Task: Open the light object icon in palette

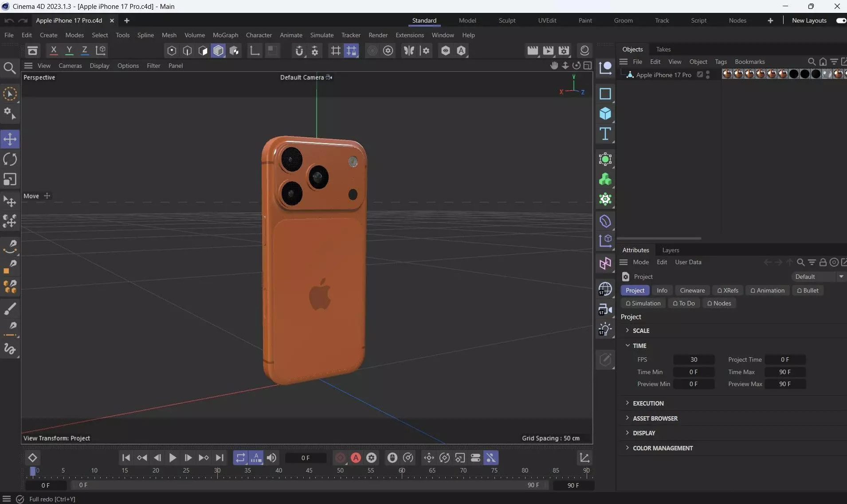Action: (605, 329)
